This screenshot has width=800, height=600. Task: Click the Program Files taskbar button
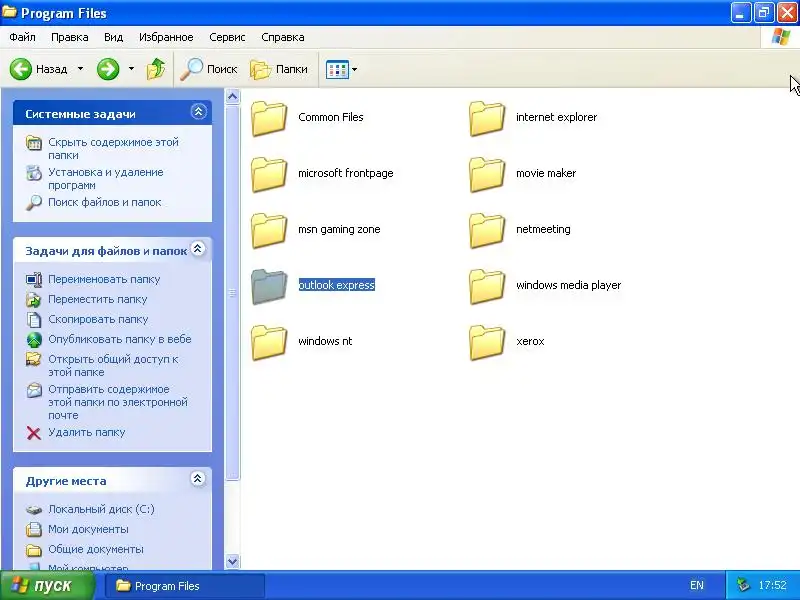pos(185,586)
